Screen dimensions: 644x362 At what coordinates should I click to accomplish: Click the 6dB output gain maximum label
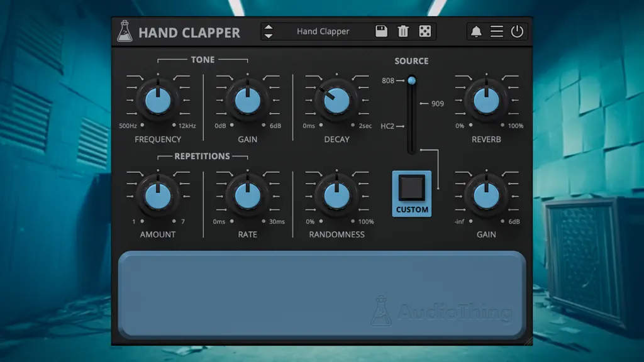point(514,222)
